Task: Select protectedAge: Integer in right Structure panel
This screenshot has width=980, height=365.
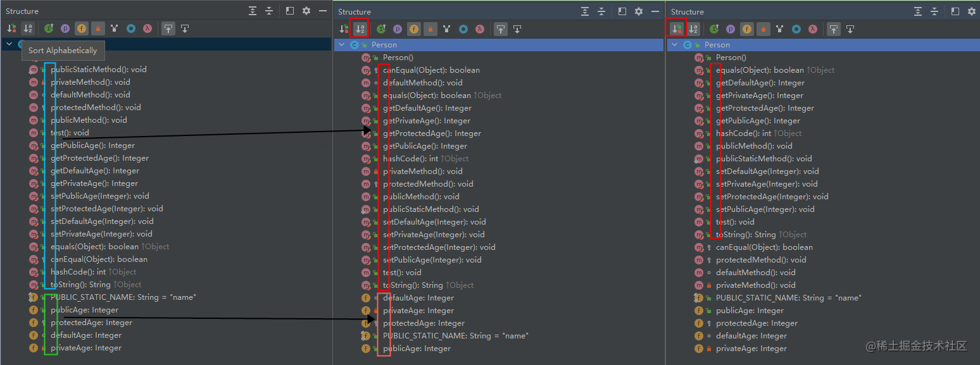Action: click(757, 323)
